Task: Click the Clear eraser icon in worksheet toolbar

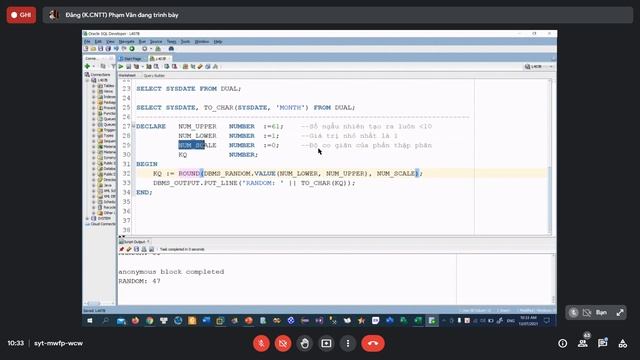Action: [x=200, y=67]
